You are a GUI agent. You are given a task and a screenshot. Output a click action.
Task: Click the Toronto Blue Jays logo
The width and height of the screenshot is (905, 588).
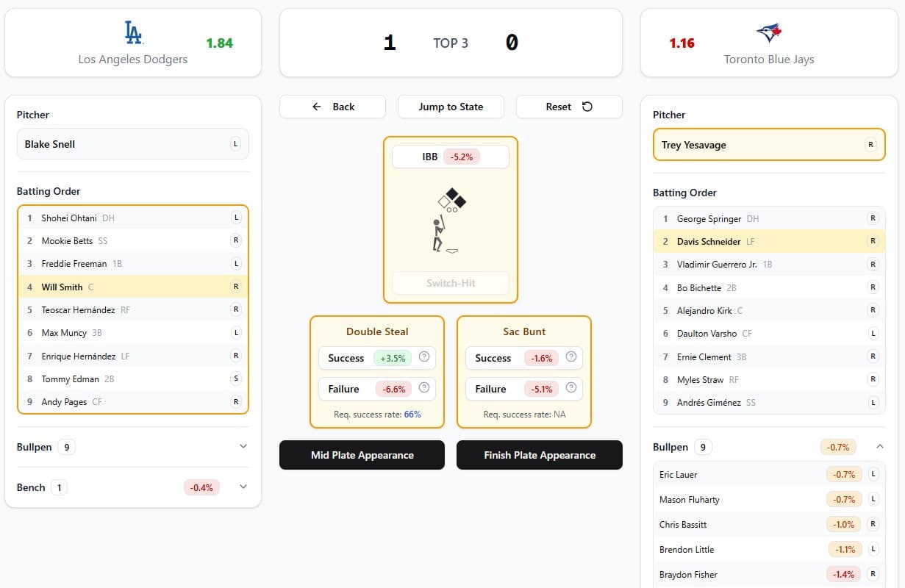pos(769,33)
